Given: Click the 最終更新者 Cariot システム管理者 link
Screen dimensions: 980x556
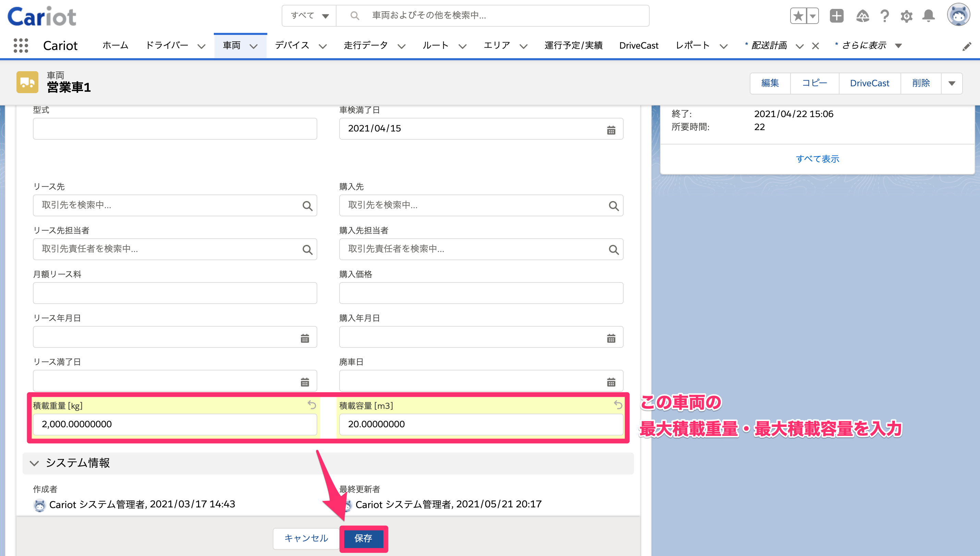Looking at the screenshot, I should click(403, 504).
